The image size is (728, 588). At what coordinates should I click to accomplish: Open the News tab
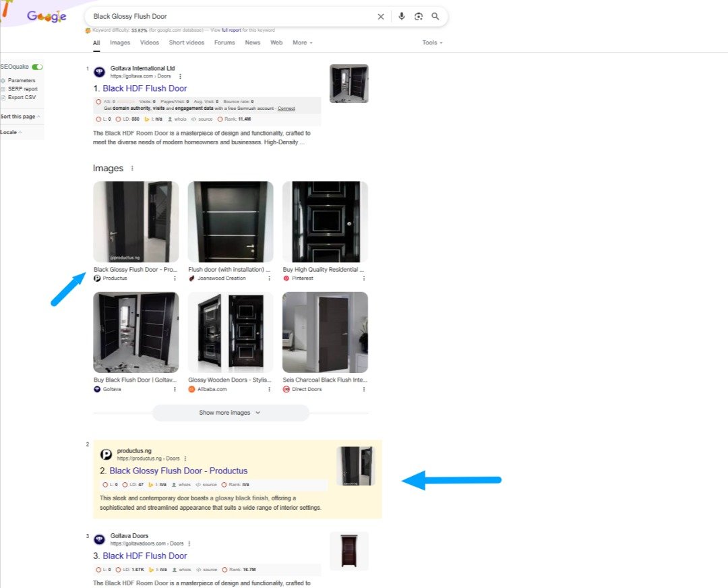tap(253, 42)
